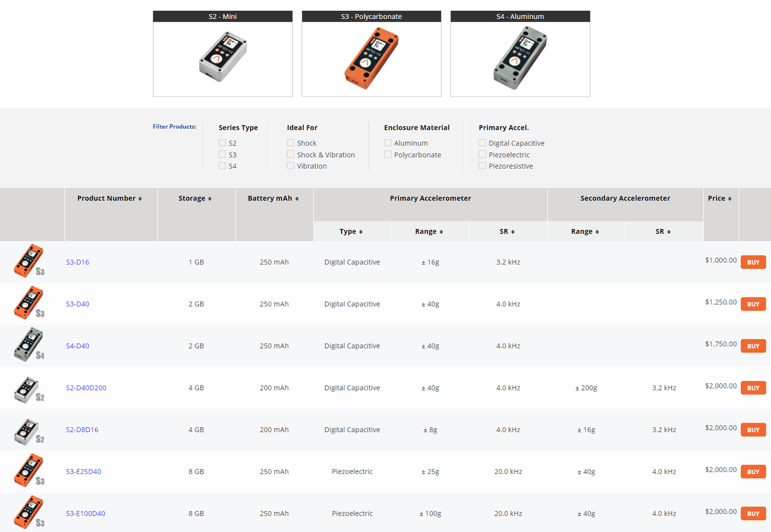This screenshot has width=771, height=532.
Task: Click the orange S3 thumbnail beside S3-D16
Action: click(x=28, y=262)
